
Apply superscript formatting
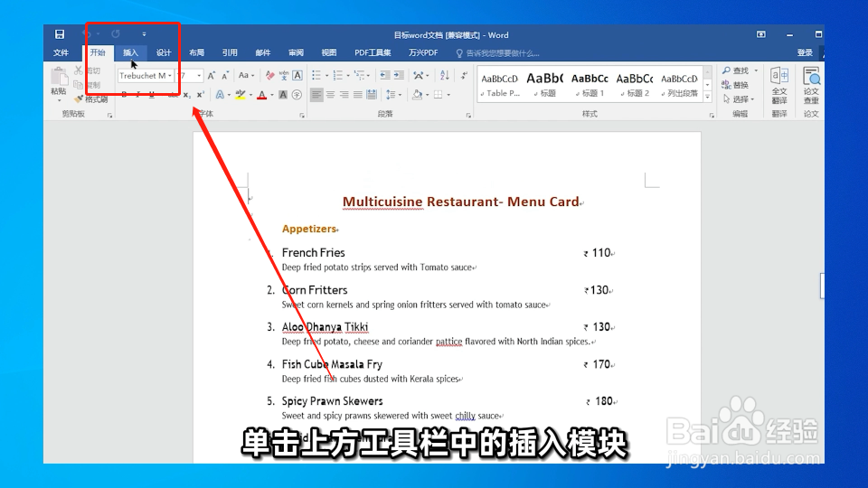(201, 95)
